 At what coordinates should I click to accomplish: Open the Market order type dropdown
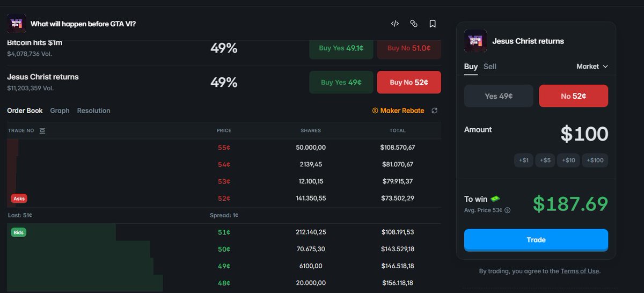[592, 67]
